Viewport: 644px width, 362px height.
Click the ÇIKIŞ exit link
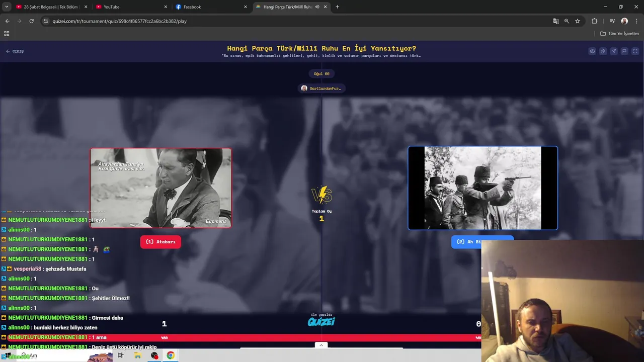click(15, 51)
